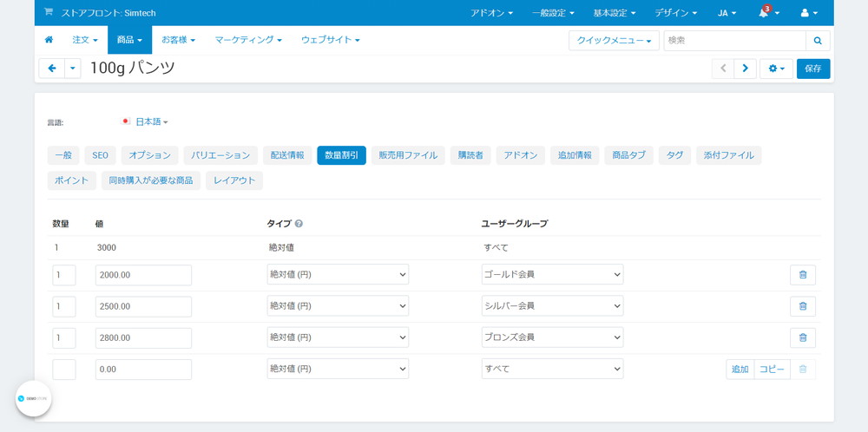Viewport: 868px width, 432px height.
Task: Go to the home dashboard icon
Action: point(49,40)
